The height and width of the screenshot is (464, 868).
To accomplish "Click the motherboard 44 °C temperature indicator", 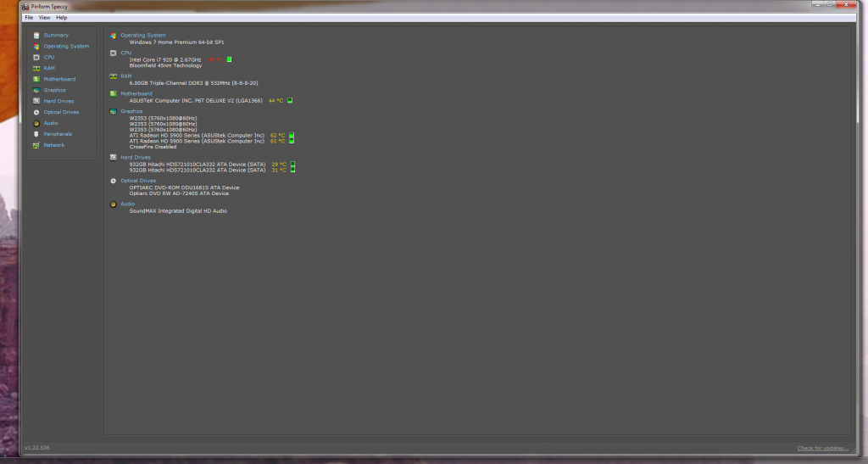I will 290,100.
